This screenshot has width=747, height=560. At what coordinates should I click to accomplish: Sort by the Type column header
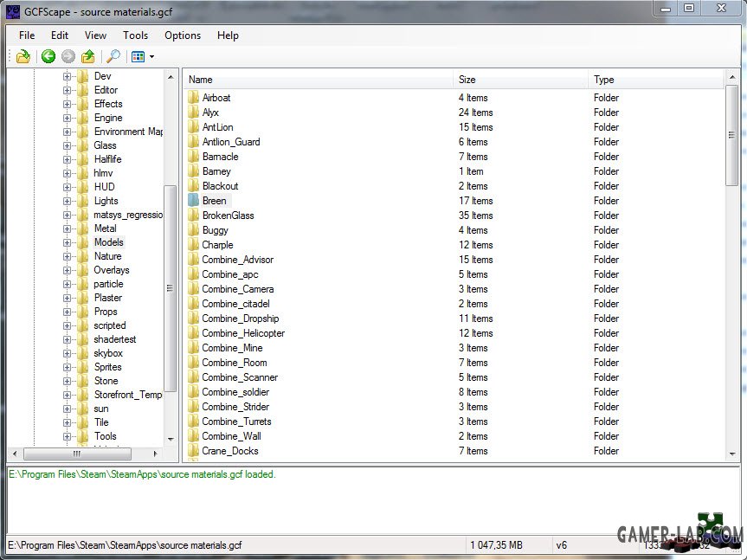click(656, 80)
